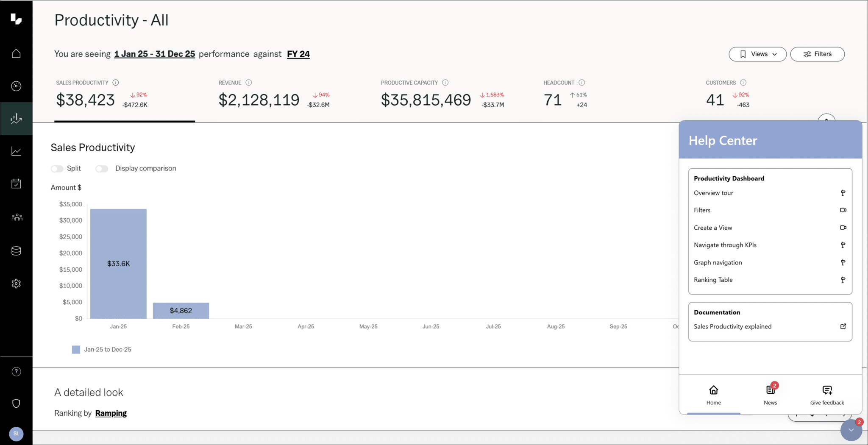Open the Views dropdown
Viewport: 868px width, 445px height.
click(x=757, y=54)
